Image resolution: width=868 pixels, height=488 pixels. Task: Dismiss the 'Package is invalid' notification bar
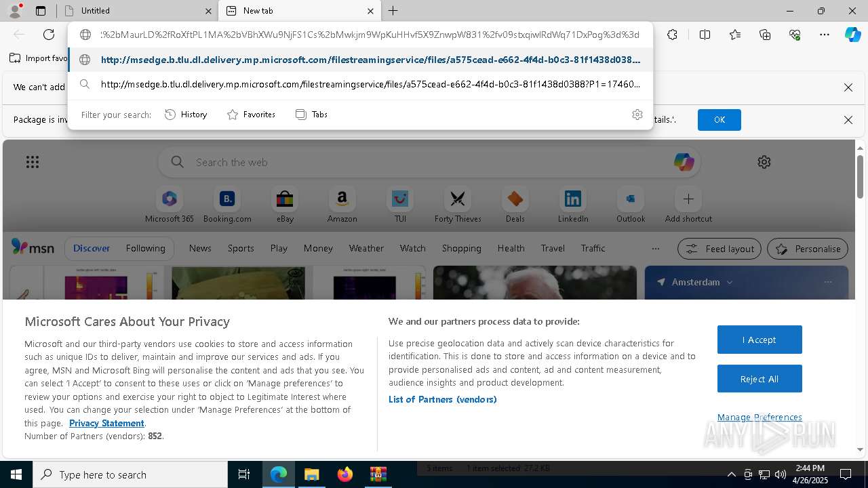point(848,120)
